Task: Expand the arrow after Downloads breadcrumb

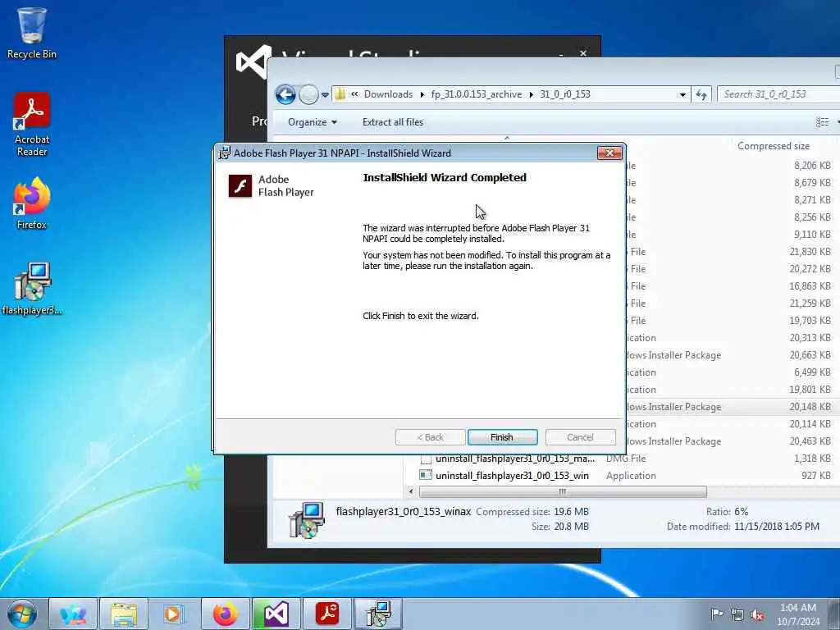Action: (422, 95)
